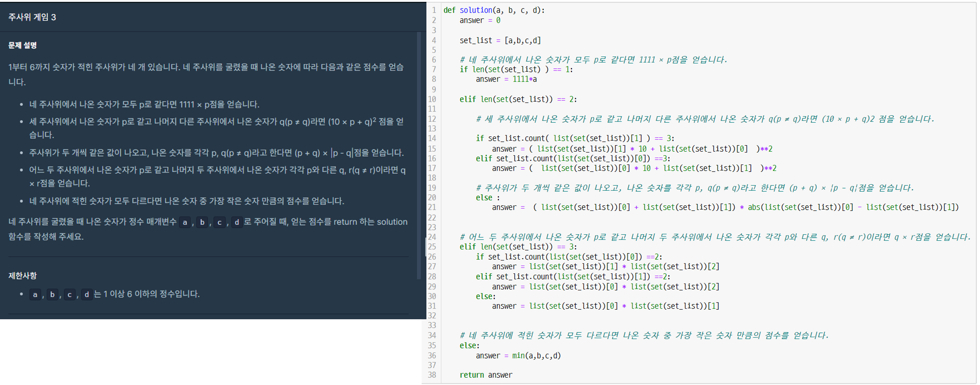
Task: Click the 'return answer' code line
Action: [x=486, y=375]
